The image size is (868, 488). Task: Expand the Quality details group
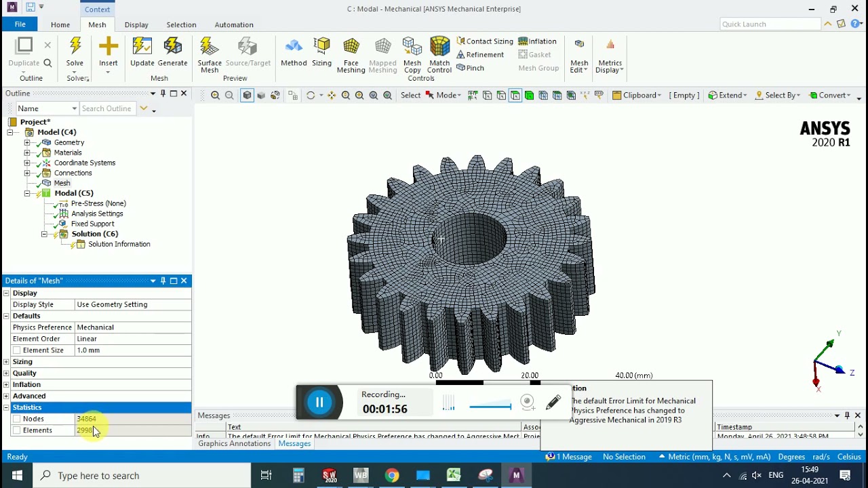click(x=6, y=373)
